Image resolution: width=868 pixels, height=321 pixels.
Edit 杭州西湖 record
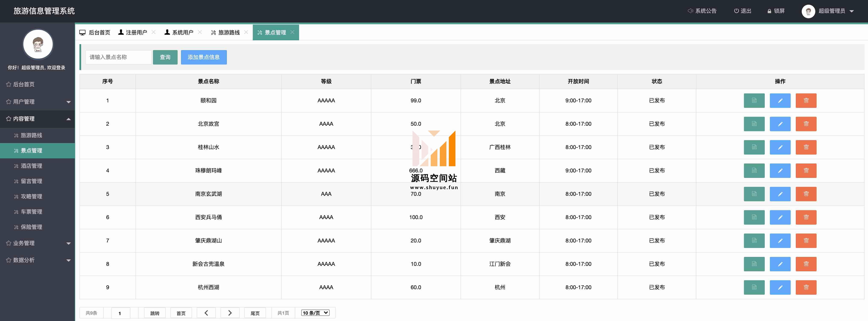click(780, 287)
